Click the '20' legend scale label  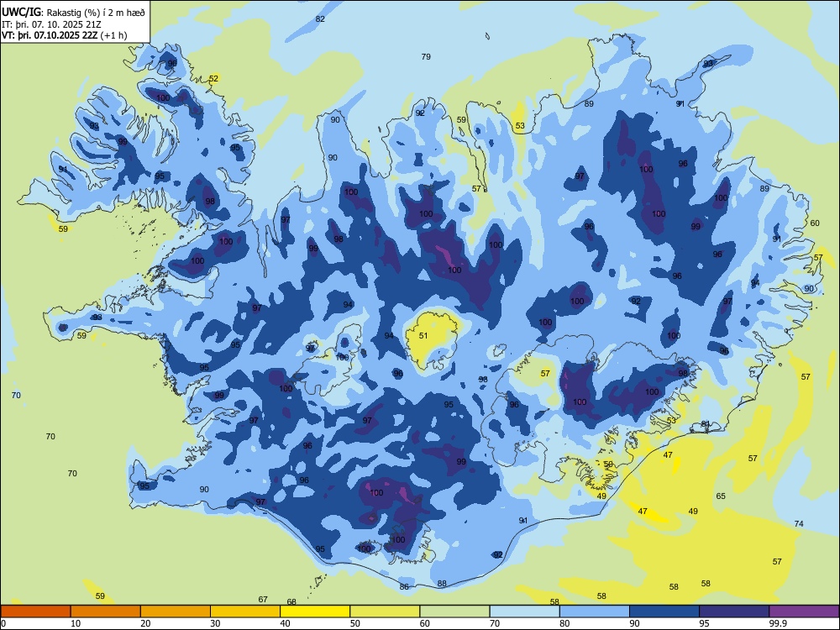pos(145,623)
